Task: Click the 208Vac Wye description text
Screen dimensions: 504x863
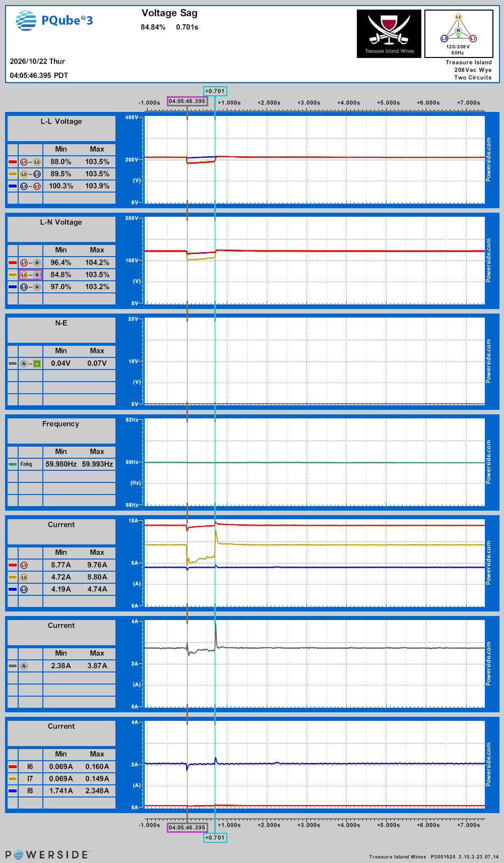Action: tap(473, 70)
